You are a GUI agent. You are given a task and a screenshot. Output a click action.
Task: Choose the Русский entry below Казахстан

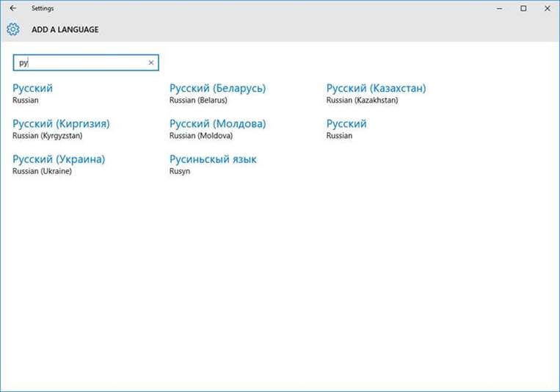[x=346, y=124]
